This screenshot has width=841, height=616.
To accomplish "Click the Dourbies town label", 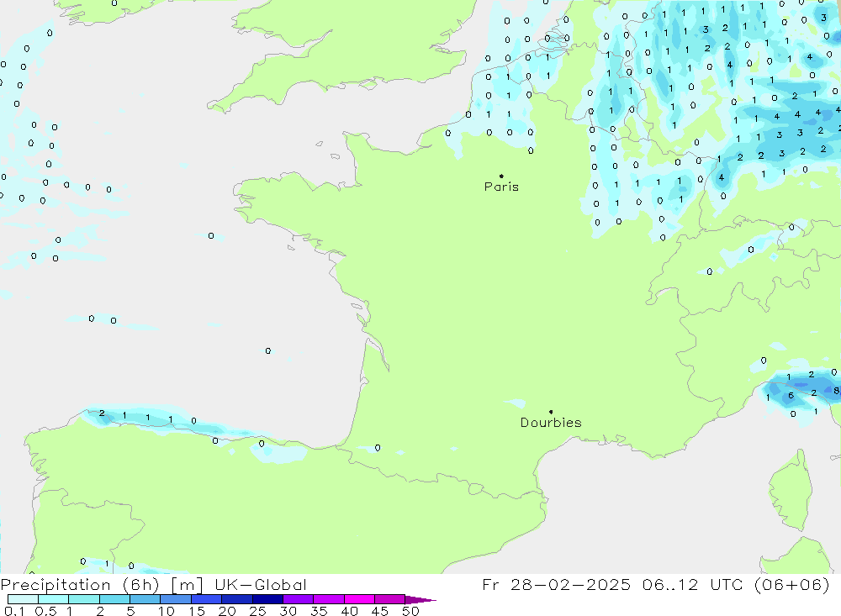I will pyautogui.click(x=551, y=423).
